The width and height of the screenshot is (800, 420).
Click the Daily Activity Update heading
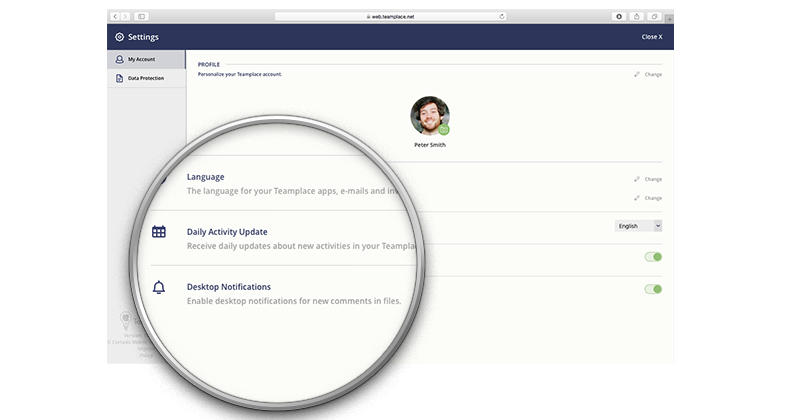(227, 232)
